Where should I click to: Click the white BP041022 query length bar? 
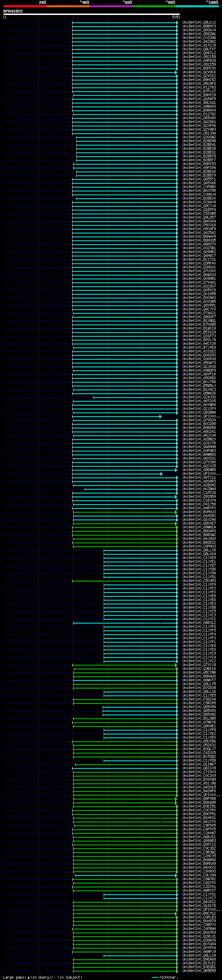tap(92, 15)
